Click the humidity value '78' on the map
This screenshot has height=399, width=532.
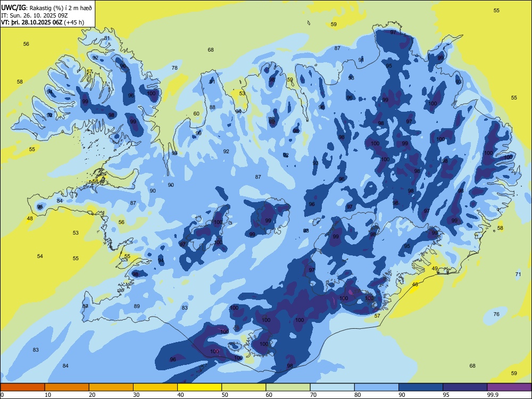174,68
